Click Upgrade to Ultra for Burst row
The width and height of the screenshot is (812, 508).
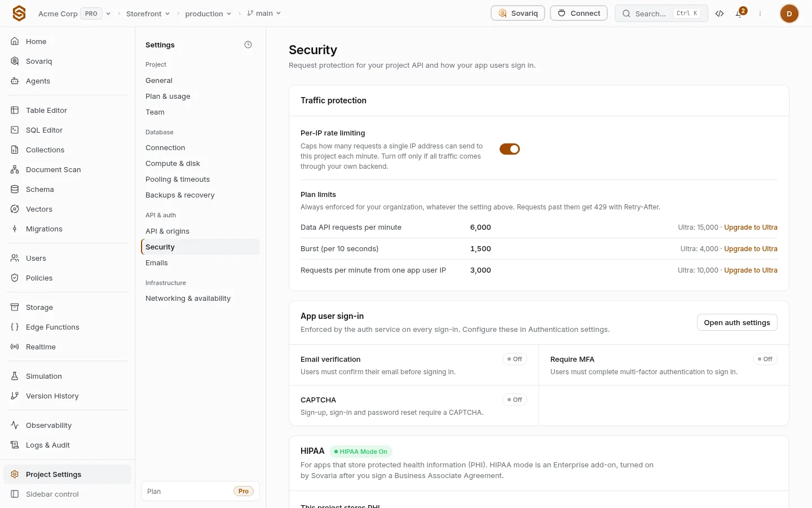[751, 249]
